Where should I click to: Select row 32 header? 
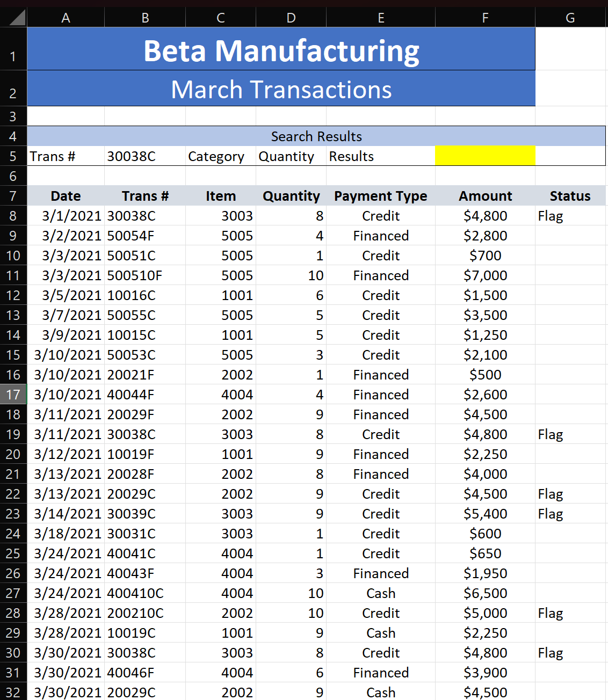(x=13, y=691)
